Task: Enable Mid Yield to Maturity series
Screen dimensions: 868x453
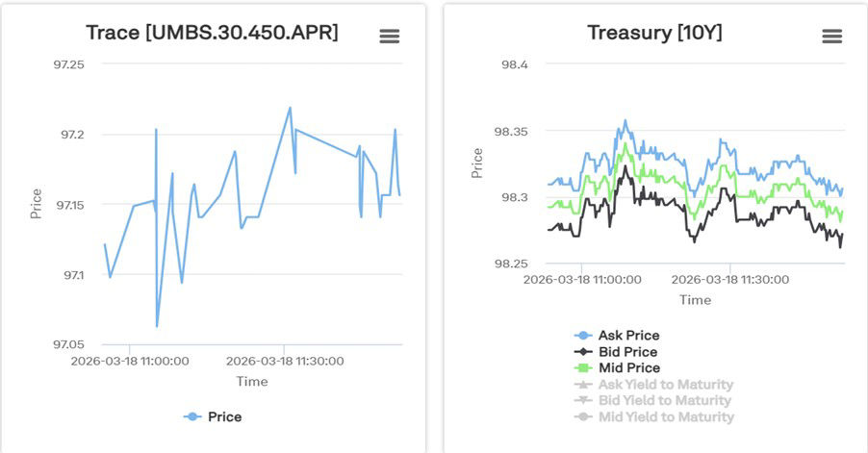Action: (665, 416)
